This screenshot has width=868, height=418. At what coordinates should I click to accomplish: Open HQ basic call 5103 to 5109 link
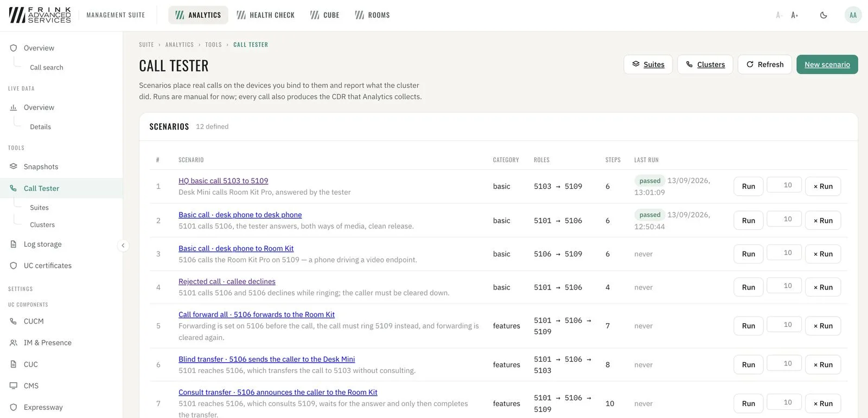[223, 181]
